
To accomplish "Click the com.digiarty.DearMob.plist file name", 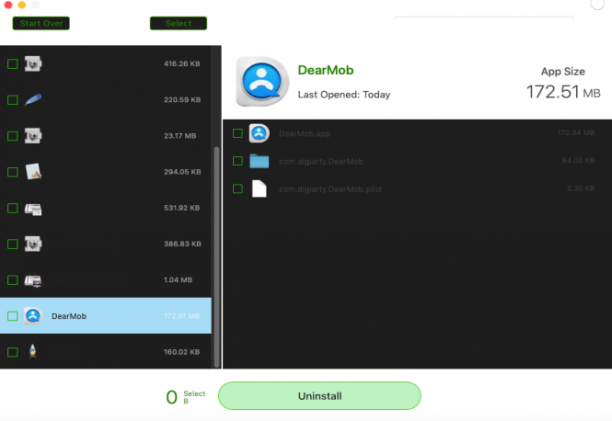I will (330, 189).
